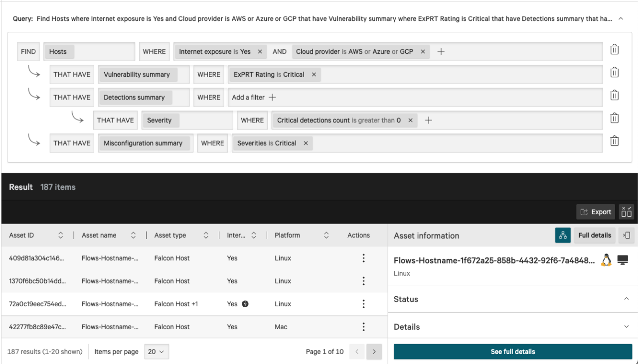Open actions menu for asset 1370f6bc50b14dd
This screenshot has height=364, width=638.
[363, 281]
